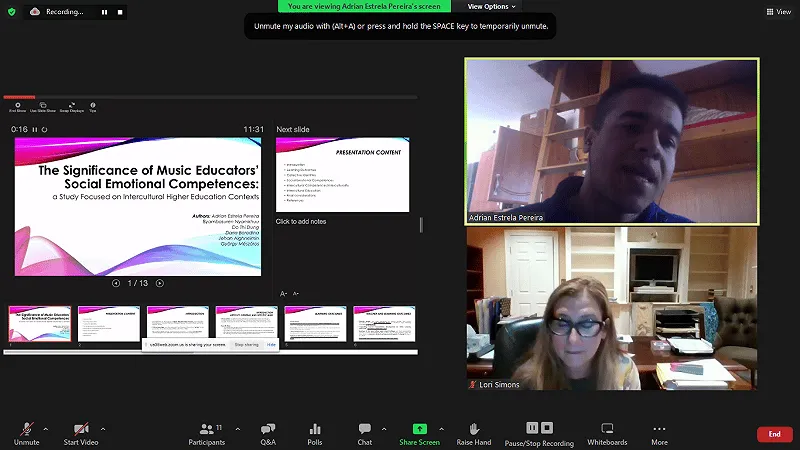Start Video from the toolbar
The width and height of the screenshot is (800, 450).
click(81, 432)
